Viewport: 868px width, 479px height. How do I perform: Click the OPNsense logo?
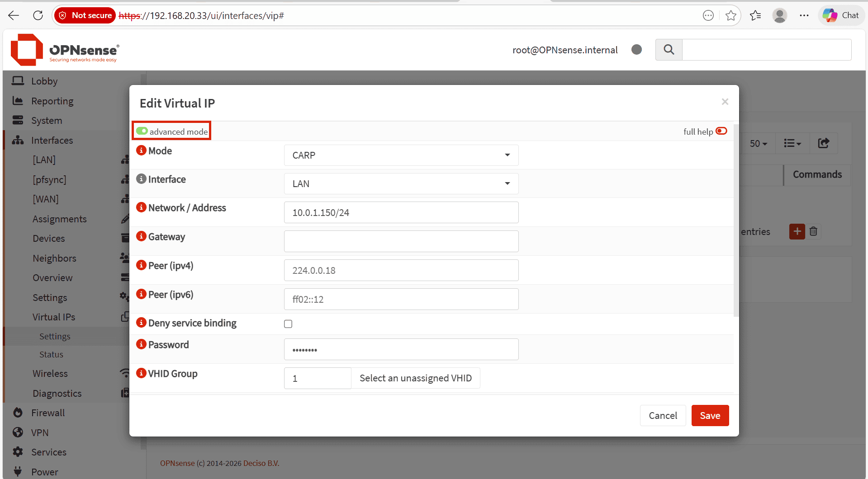[x=65, y=50]
